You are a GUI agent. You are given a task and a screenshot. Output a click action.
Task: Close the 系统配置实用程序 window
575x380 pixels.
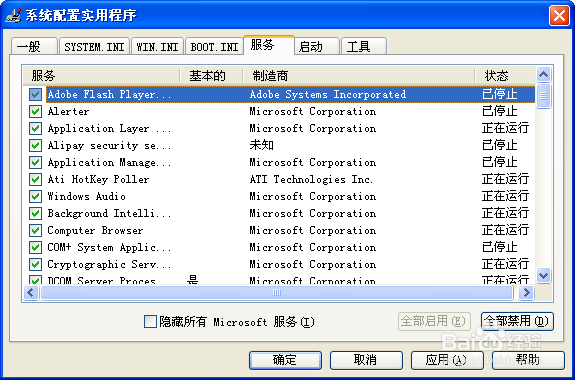(559, 16)
